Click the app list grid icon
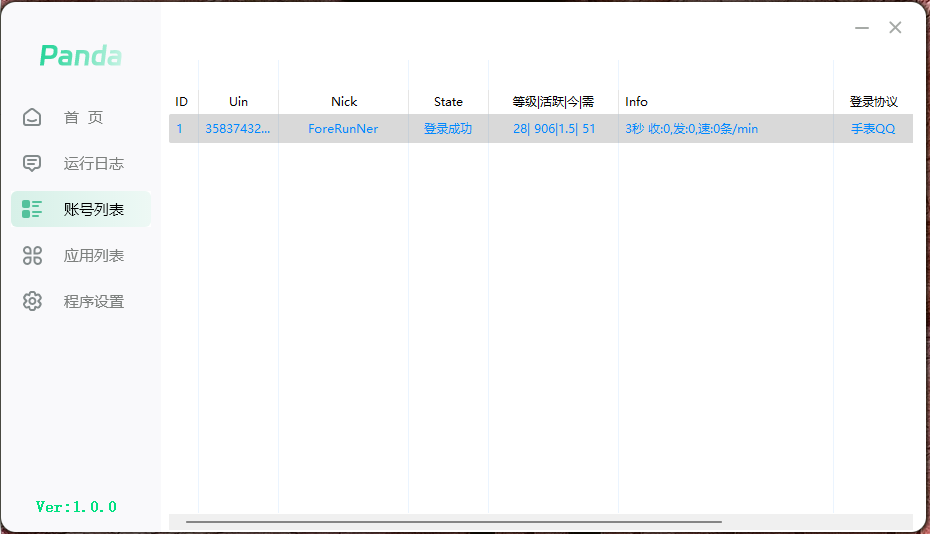Image resolution: width=930 pixels, height=534 pixels. pyautogui.click(x=33, y=255)
